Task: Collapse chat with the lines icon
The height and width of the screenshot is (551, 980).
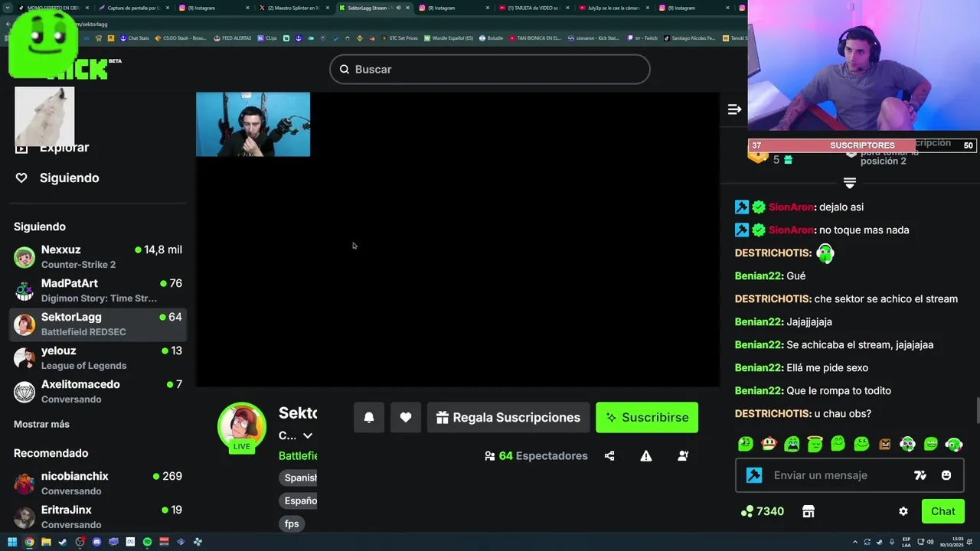Action: 734,109
